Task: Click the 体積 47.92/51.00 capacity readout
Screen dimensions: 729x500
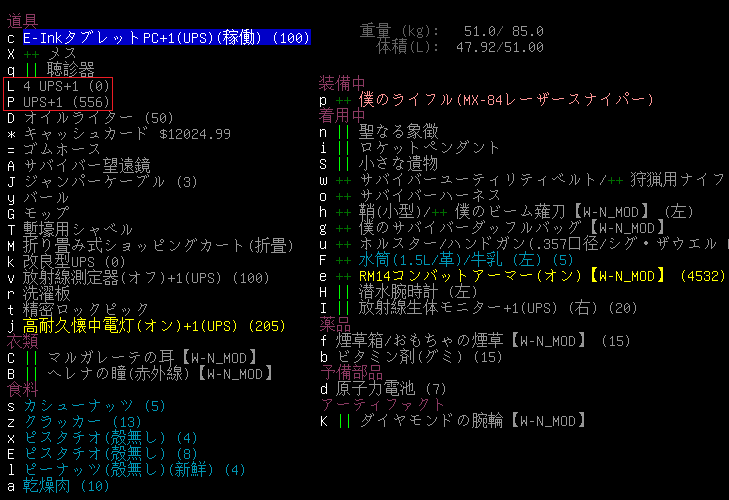Action: [460, 46]
